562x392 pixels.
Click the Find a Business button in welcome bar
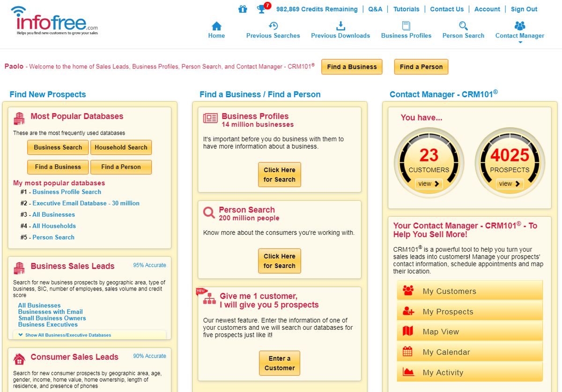click(x=352, y=67)
